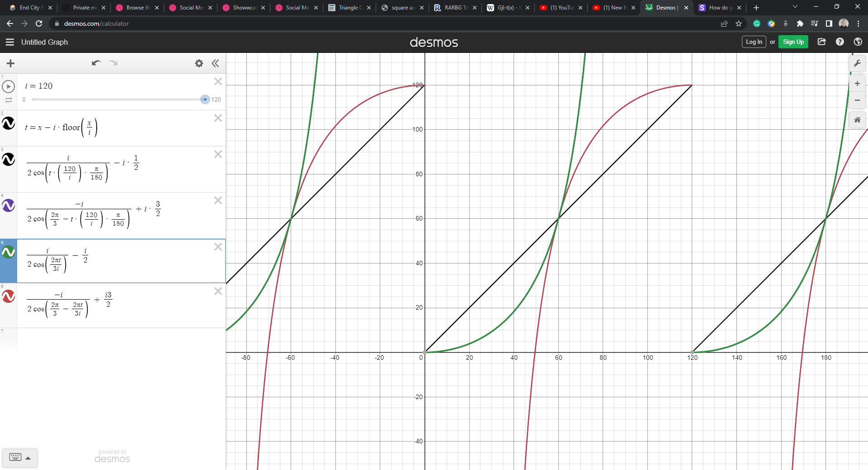868x470 pixels.
Task: Expand the on-screen keyboard panel
Action: pyautogui.click(x=20, y=457)
